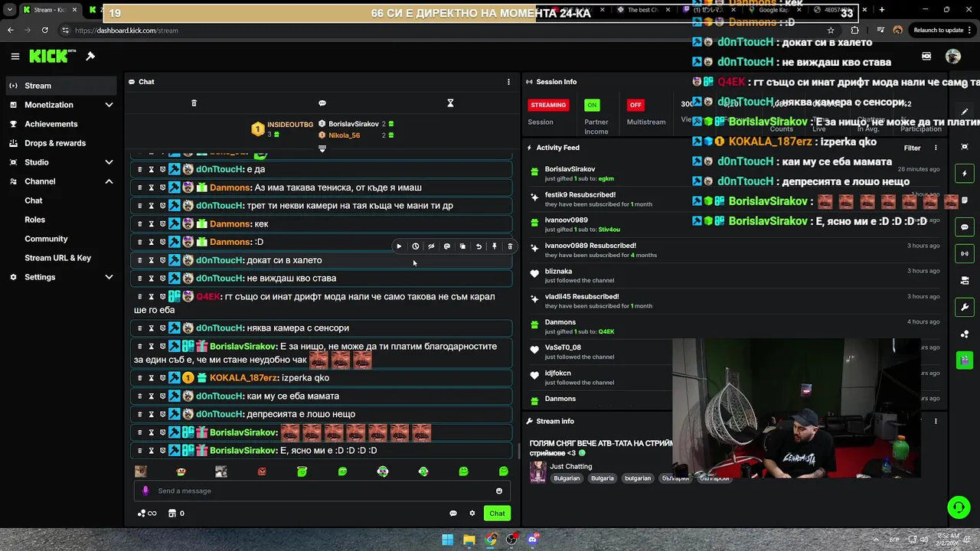Click the pin icon in hover toolbar
980x551 pixels.
click(495, 246)
